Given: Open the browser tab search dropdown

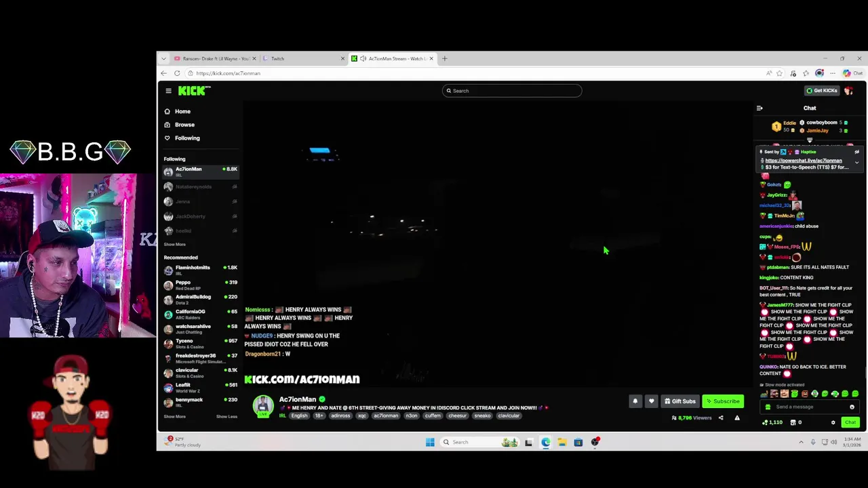Looking at the screenshot, I should click(x=163, y=58).
